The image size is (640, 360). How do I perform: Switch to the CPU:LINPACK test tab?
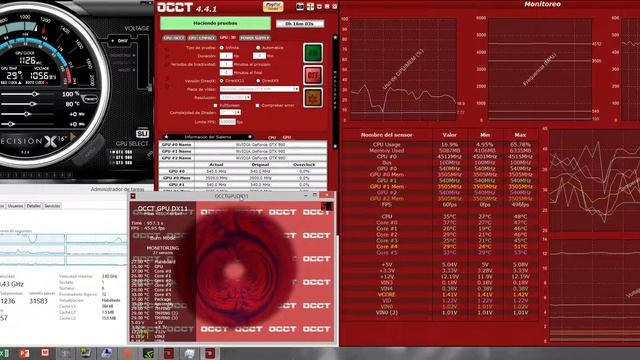(202, 38)
